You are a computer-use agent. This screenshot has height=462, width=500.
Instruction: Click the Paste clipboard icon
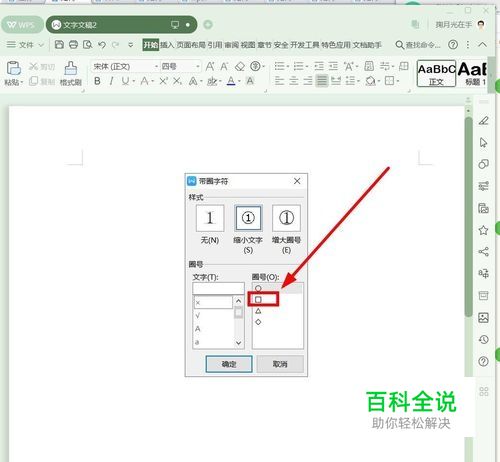[14, 68]
